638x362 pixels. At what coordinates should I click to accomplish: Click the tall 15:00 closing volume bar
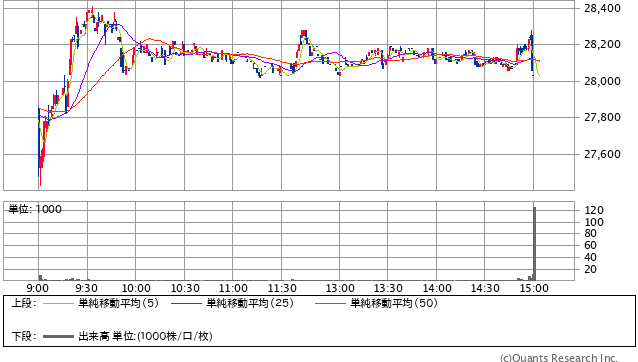pyautogui.click(x=535, y=244)
